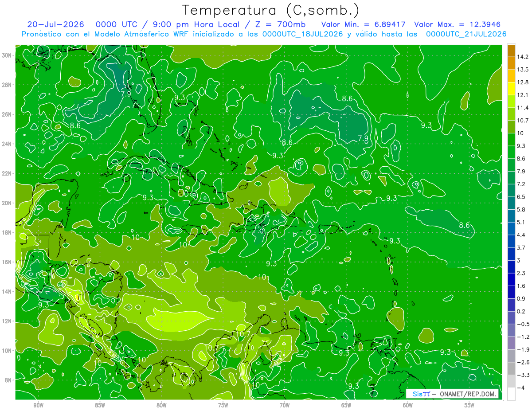Click the 11.4 label on the color scale
The image size is (532, 411).
pos(522,108)
